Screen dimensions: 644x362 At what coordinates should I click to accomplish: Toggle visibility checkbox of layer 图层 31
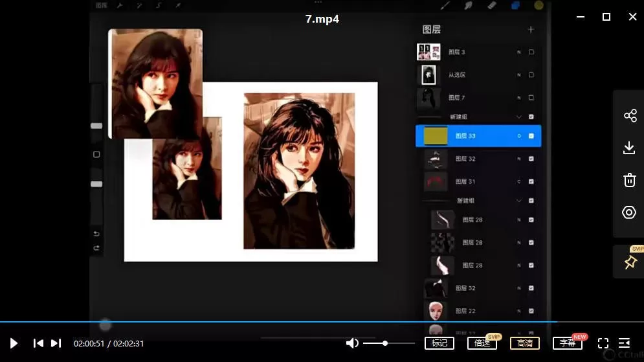(531, 182)
